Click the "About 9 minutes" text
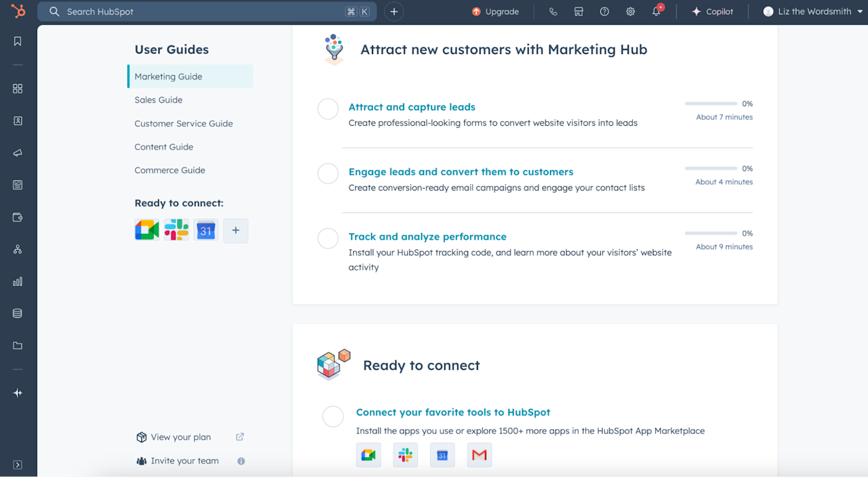Screen dimensions: 868x477 coord(724,247)
